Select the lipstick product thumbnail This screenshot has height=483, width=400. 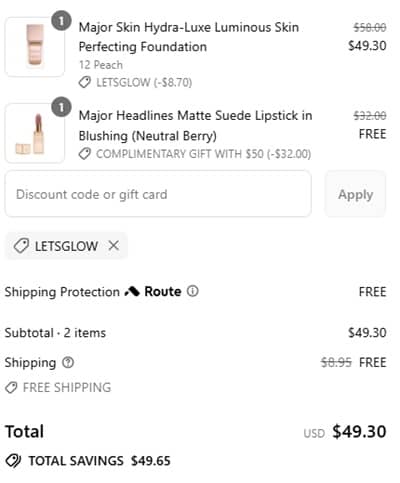(x=35, y=133)
